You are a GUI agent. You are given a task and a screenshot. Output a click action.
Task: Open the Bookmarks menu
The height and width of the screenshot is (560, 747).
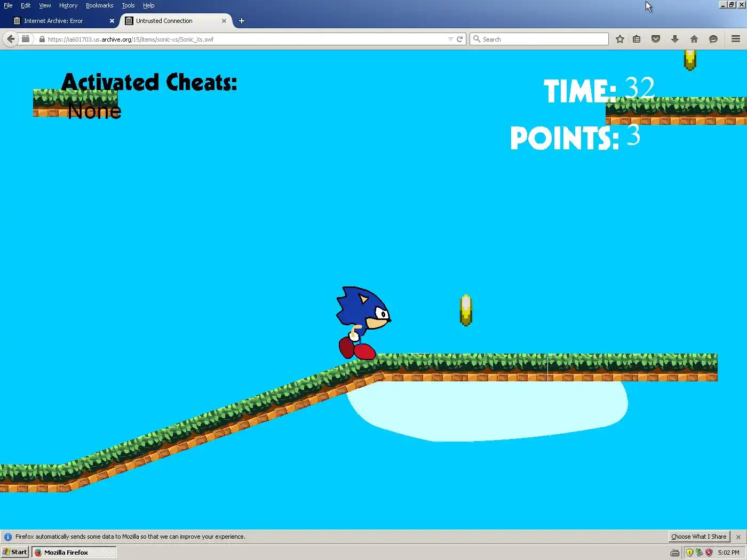tap(99, 5)
